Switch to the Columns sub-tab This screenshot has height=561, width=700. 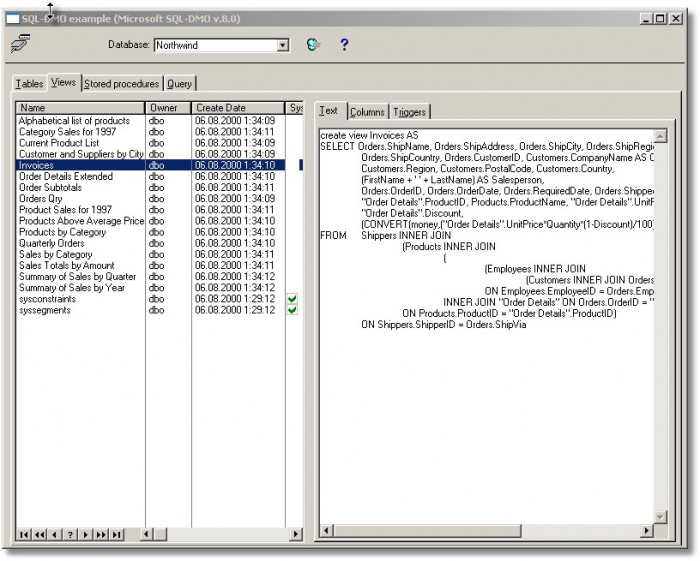[x=367, y=112]
